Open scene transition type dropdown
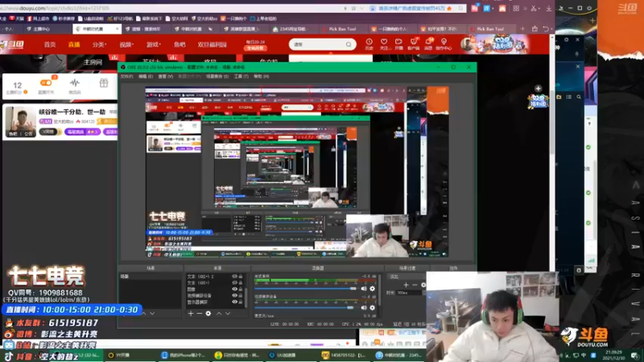Image resolution: width=644 pixels, height=362 pixels. click(407, 277)
